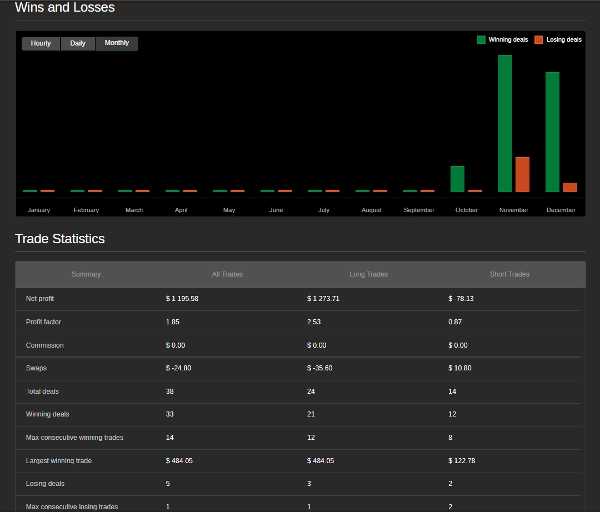Viewport: 600px width, 512px height.
Task: Click the November losing deals orange bar
Action: (x=522, y=174)
